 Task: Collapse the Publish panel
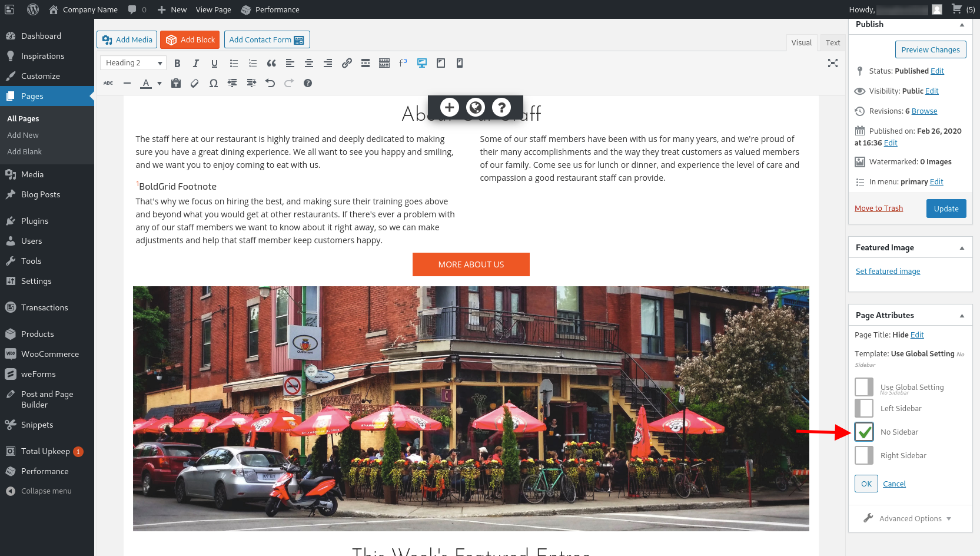click(x=962, y=25)
